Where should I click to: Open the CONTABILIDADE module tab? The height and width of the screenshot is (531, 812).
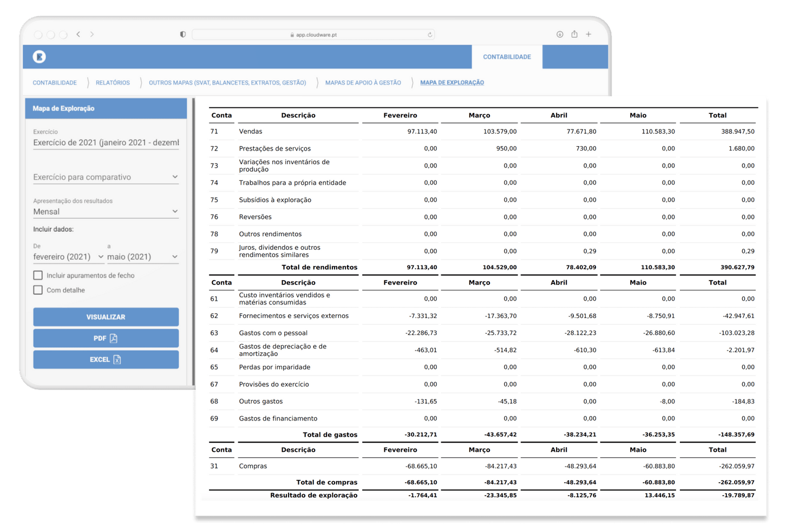pos(507,57)
